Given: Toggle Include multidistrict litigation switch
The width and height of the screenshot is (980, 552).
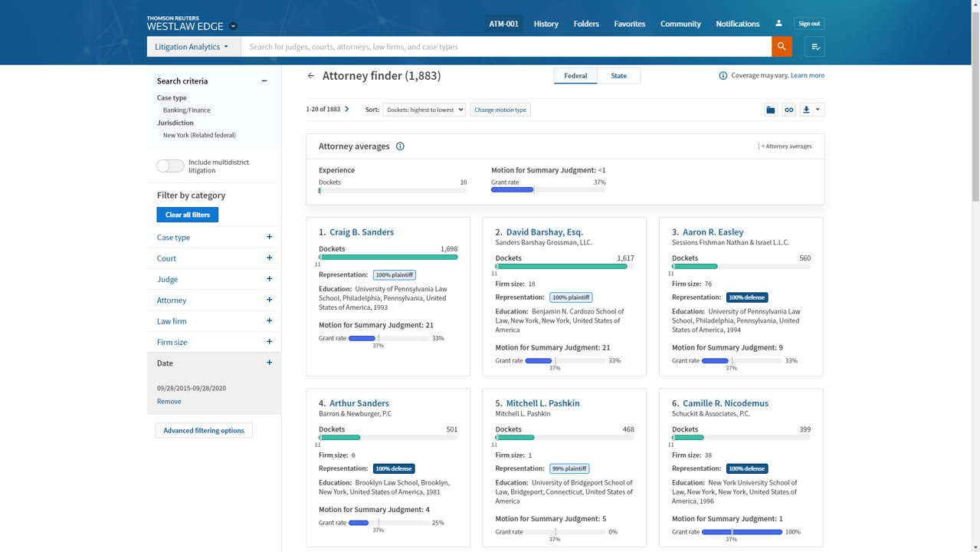Looking at the screenshot, I should coord(170,166).
